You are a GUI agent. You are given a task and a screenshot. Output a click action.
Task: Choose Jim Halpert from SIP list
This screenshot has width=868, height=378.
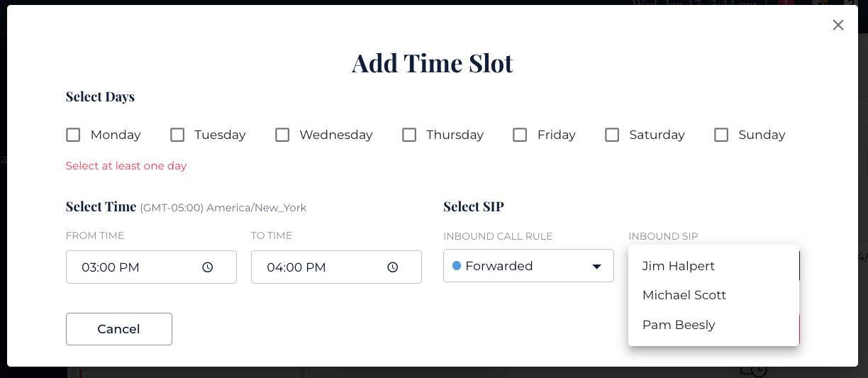pos(679,266)
